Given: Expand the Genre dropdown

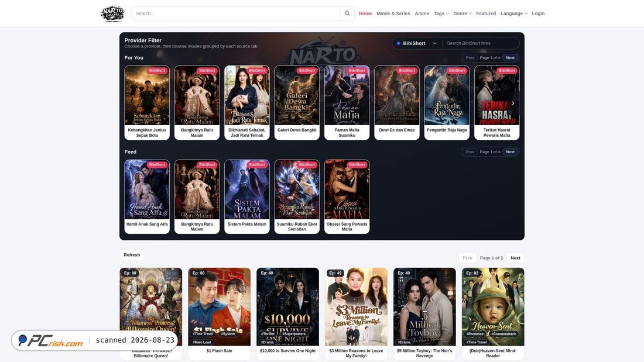Looking at the screenshot, I should 463,13.
